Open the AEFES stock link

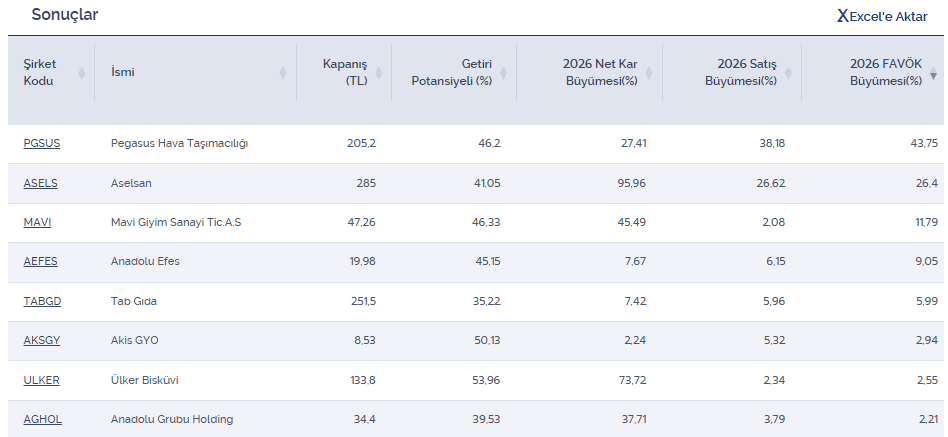[x=41, y=262]
